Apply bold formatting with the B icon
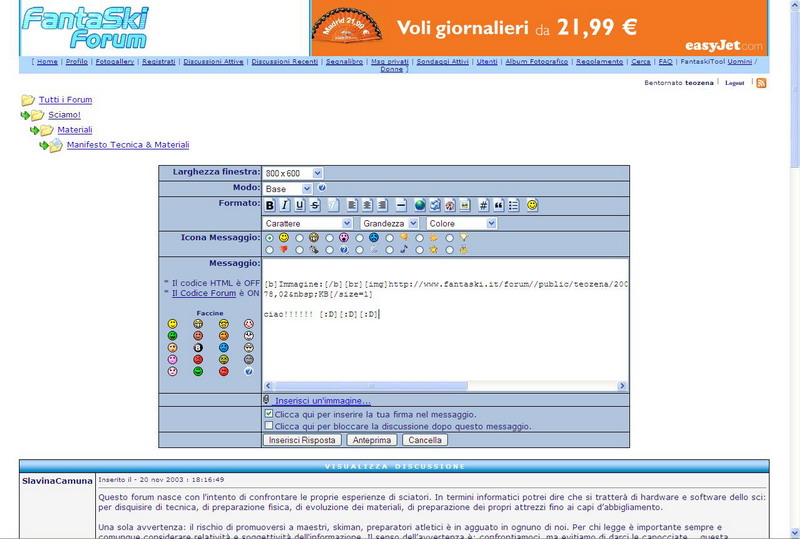The height and width of the screenshot is (539, 800). [270, 205]
